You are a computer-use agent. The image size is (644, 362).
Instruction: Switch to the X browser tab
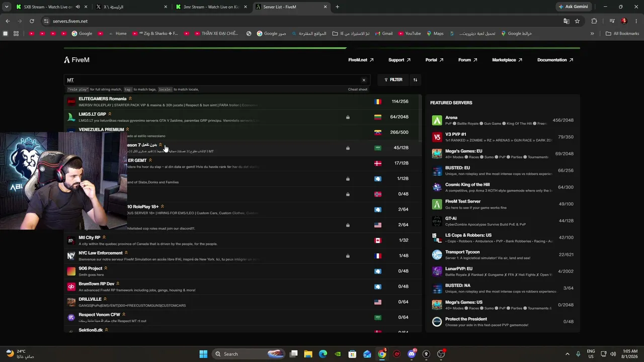click(x=132, y=7)
